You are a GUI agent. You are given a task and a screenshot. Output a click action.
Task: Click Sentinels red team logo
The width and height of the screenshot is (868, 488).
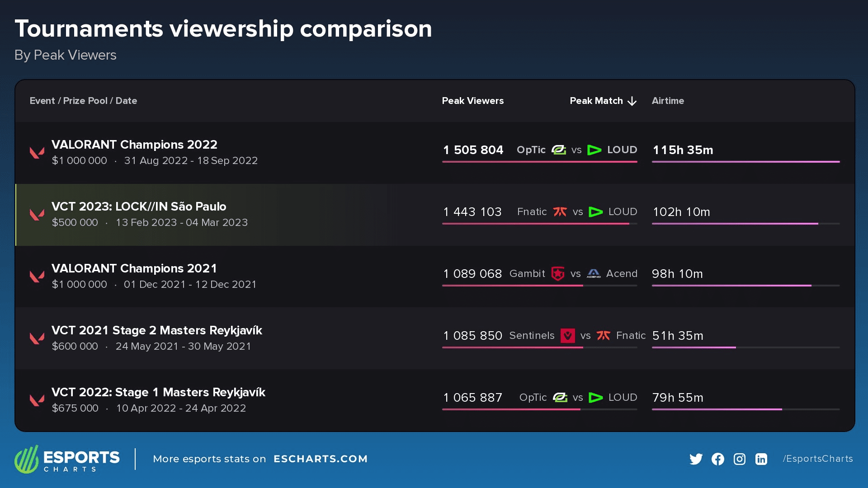(x=567, y=336)
